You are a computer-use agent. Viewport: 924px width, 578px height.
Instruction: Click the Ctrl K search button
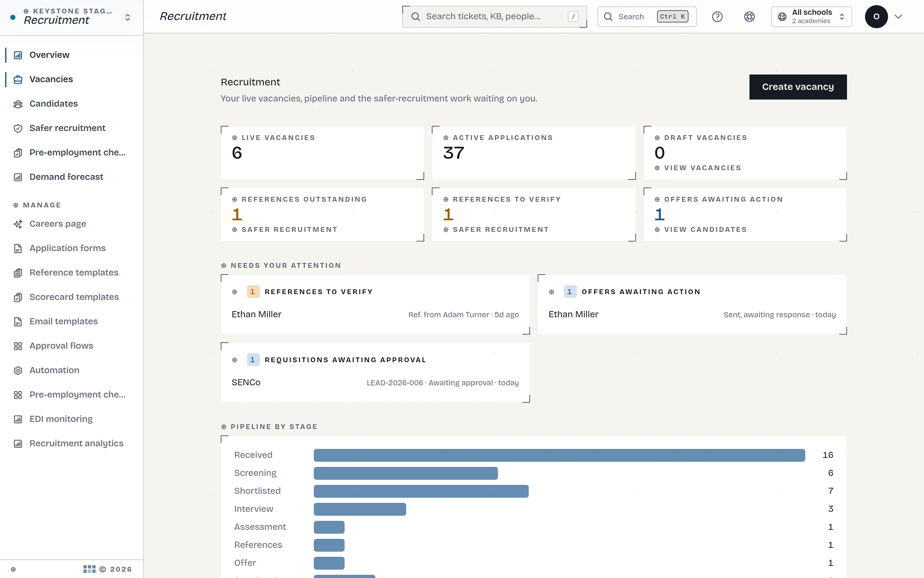(646, 17)
